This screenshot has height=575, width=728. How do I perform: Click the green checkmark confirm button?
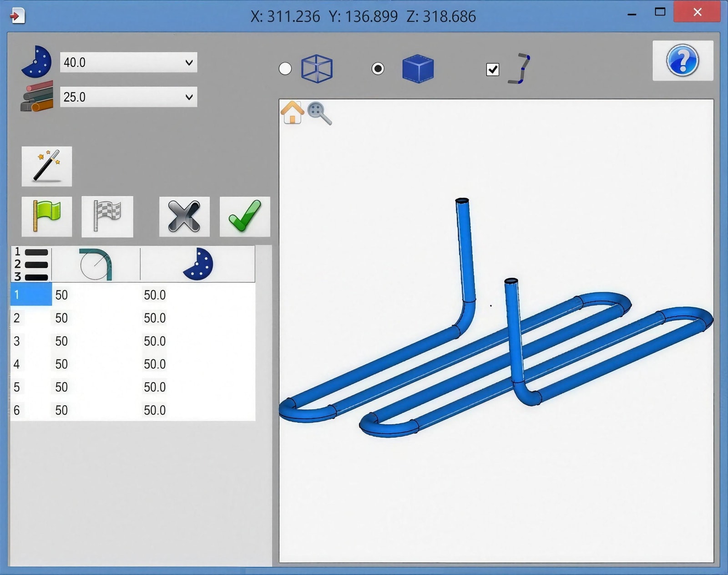tap(245, 217)
